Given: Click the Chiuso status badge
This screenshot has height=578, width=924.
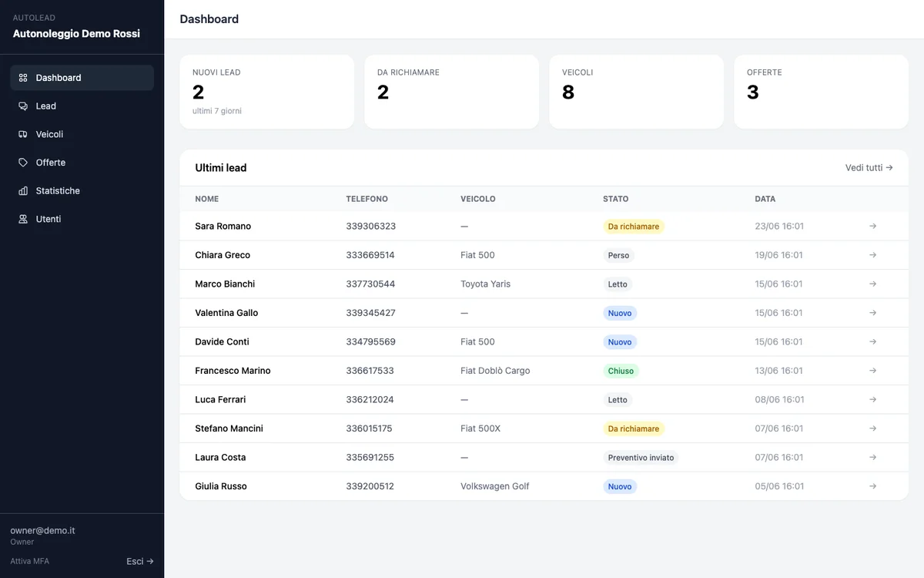Looking at the screenshot, I should tap(621, 371).
